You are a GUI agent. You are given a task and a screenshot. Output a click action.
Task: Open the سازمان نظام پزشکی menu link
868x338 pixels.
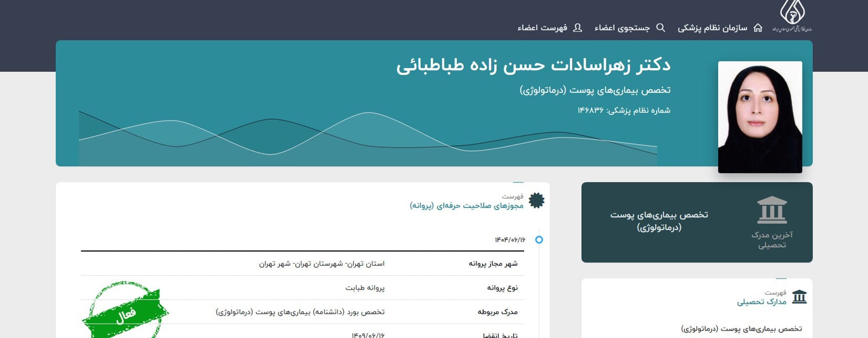tap(712, 28)
